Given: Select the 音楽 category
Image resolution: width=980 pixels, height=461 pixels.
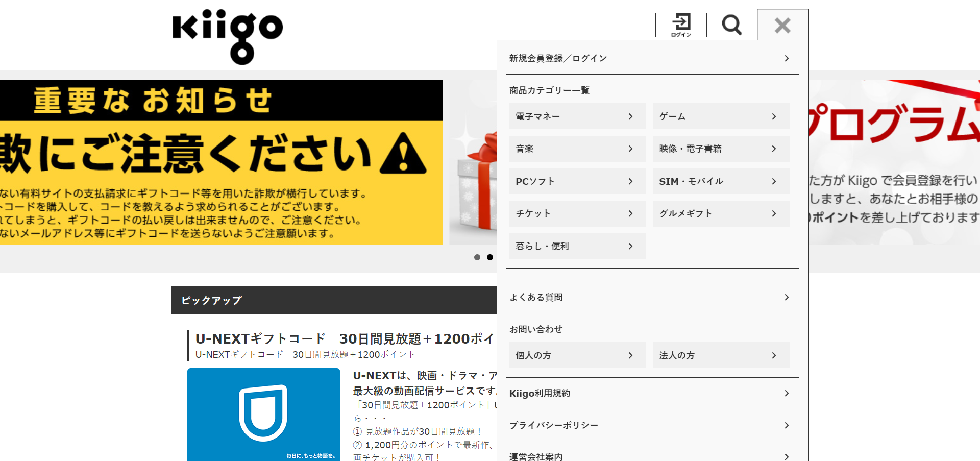Looking at the screenshot, I should click(x=577, y=149).
